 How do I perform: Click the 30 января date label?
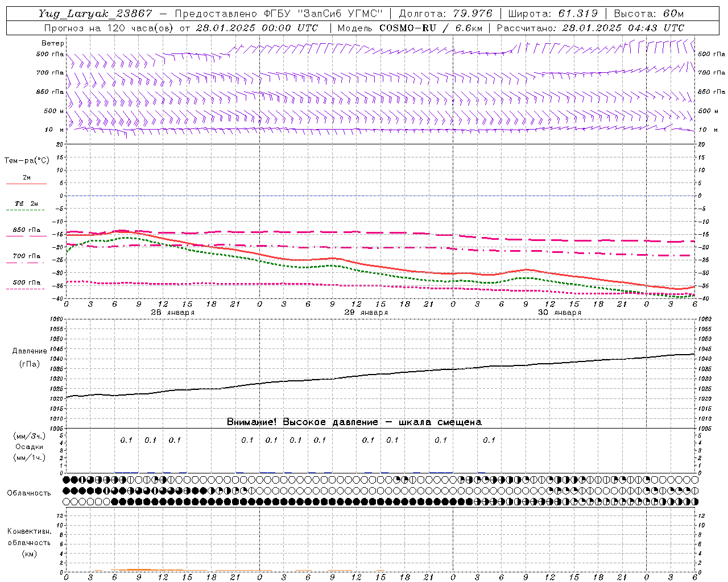pyautogui.click(x=560, y=313)
